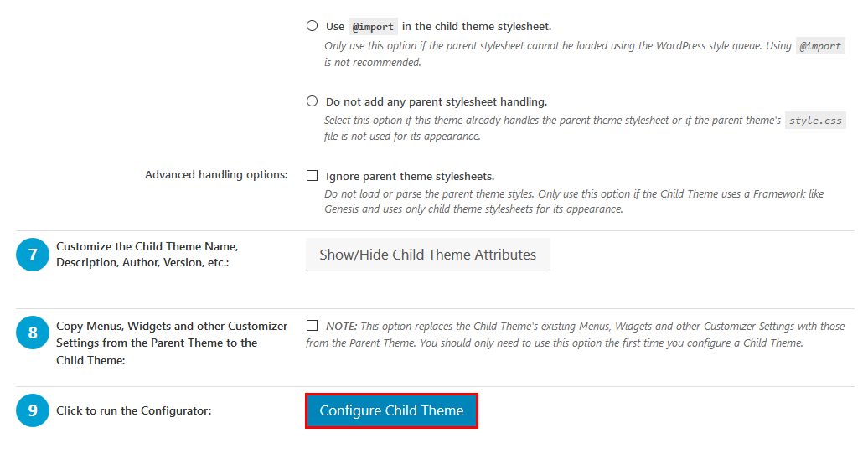
Task: Click the 'Advanced handling options:' label
Action: (x=216, y=175)
